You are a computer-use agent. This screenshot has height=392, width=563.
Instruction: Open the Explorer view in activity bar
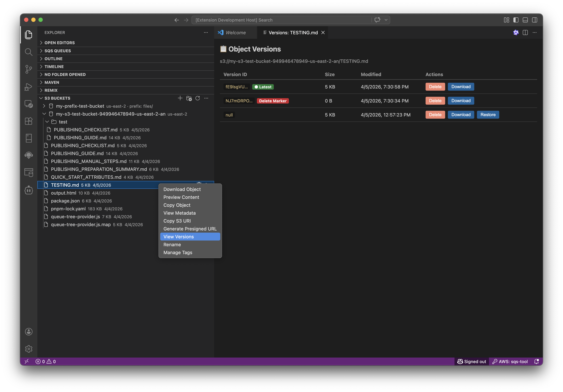point(29,35)
